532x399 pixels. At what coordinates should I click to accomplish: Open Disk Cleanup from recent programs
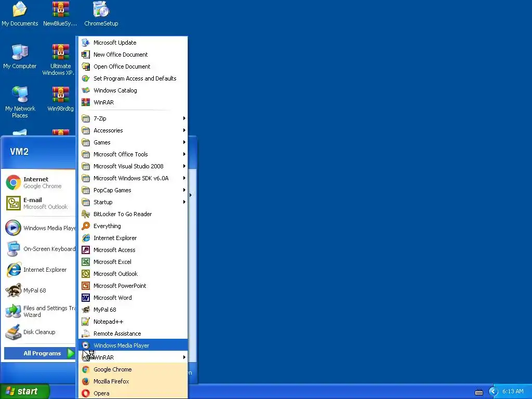point(39,332)
